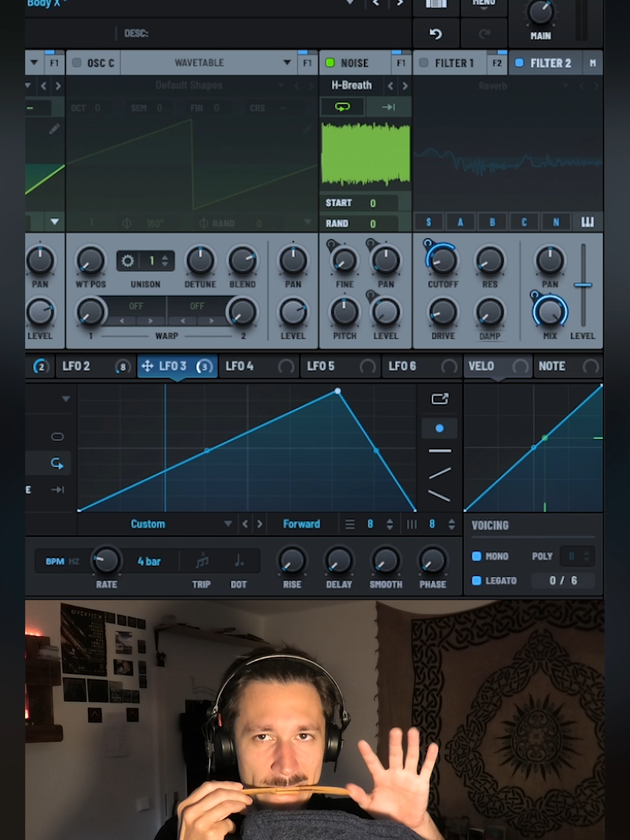Adjust the unison voice count stepper
Image resolution: width=630 pixels, height=840 pixels.
pos(165,261)
